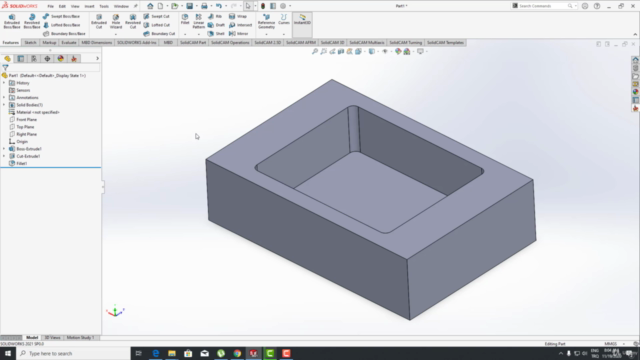Start a Revolved Cut
This screenshot has width=640, height=360.
point(133,21)
